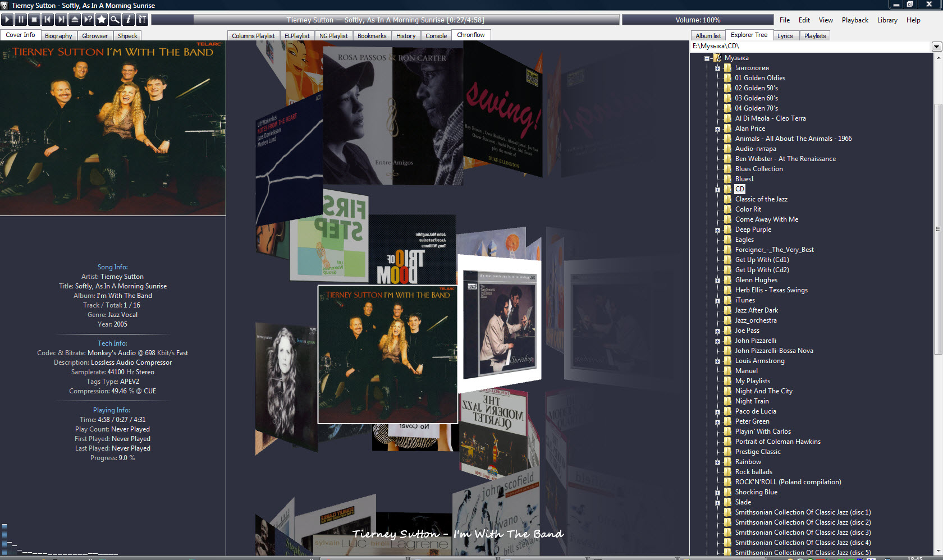Open the Playback menu
This screenshot has width=943, height=560.
coord(854,20)
